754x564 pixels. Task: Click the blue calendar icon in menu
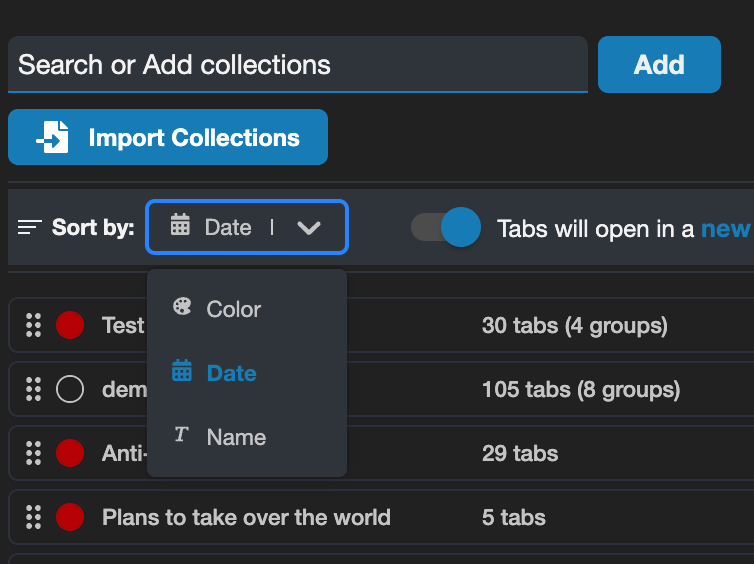(x=182, y=371)
